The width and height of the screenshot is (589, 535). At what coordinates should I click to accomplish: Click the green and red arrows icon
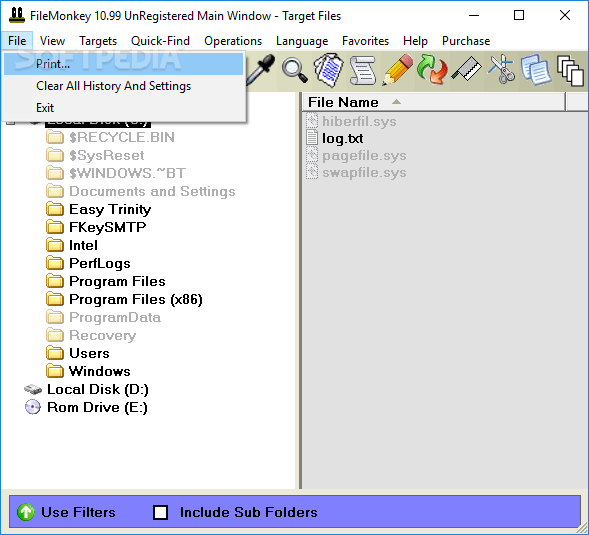[x=432, y=70]
